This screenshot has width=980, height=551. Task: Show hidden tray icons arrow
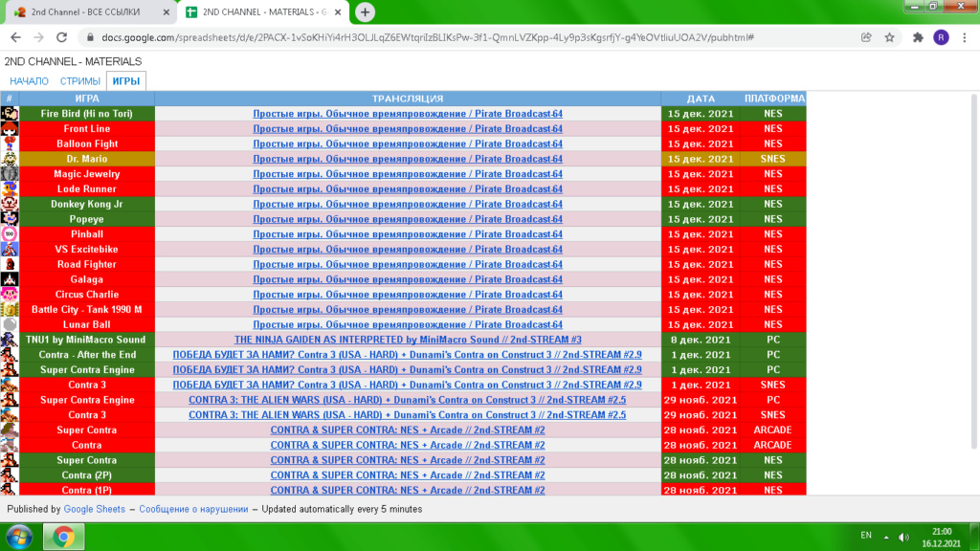886,537
